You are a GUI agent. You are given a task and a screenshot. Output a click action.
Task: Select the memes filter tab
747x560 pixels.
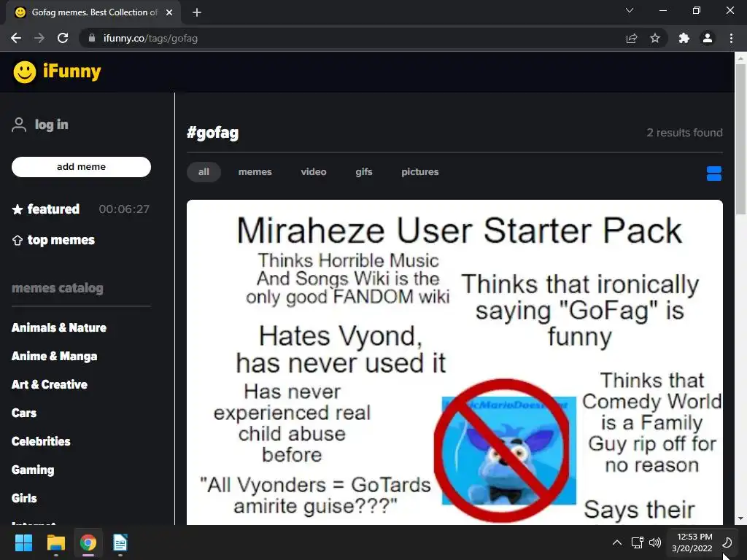(255, 172)
